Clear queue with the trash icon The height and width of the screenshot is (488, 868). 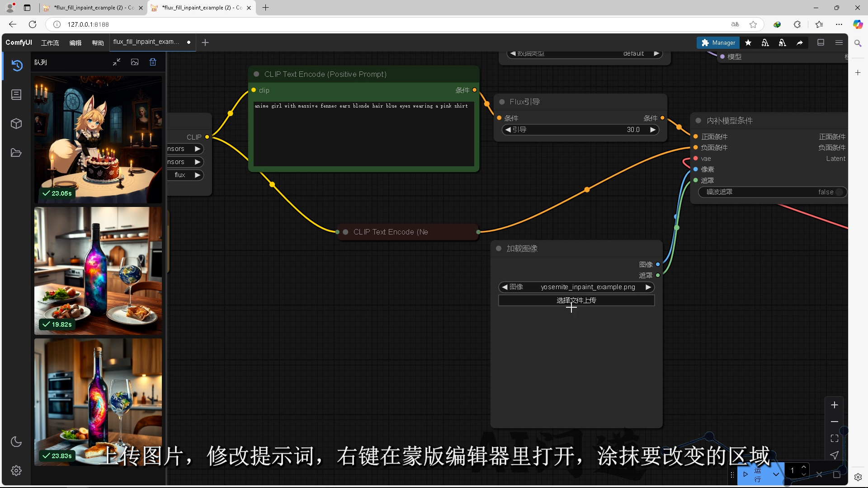153,62
